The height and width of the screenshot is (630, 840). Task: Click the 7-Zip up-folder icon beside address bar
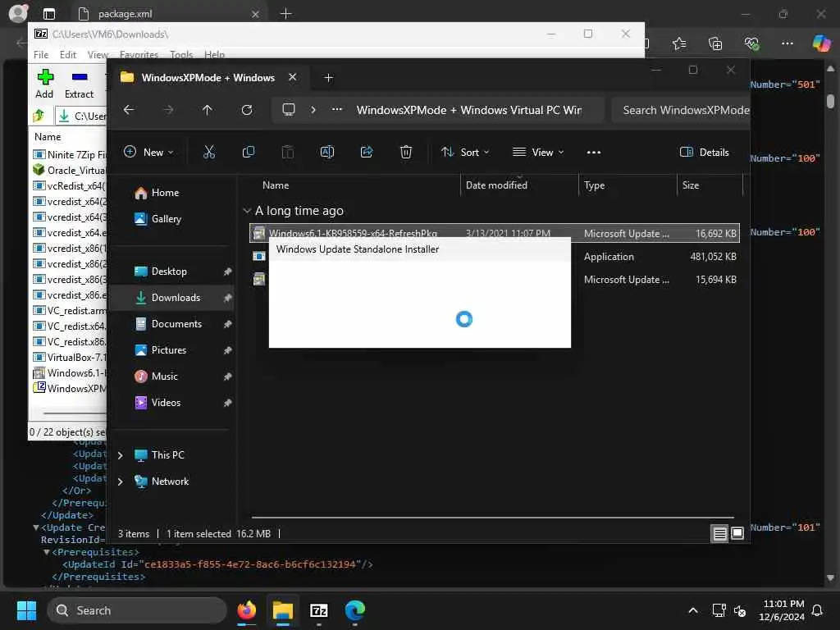[39, 115]
